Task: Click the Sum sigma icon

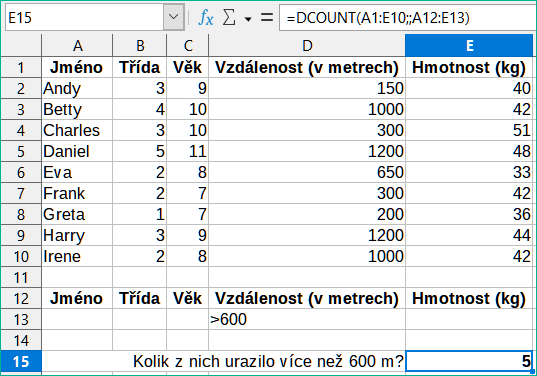Action: point(229,17)
